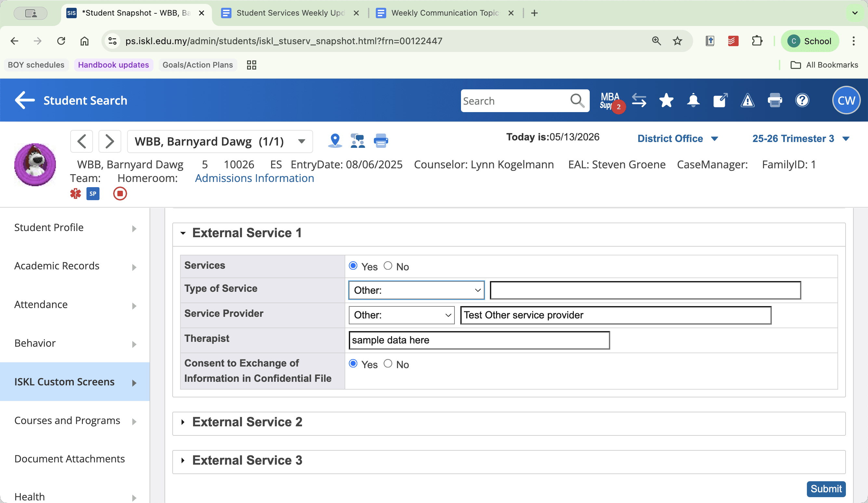Click the red medical alert icon

point(75,193)
